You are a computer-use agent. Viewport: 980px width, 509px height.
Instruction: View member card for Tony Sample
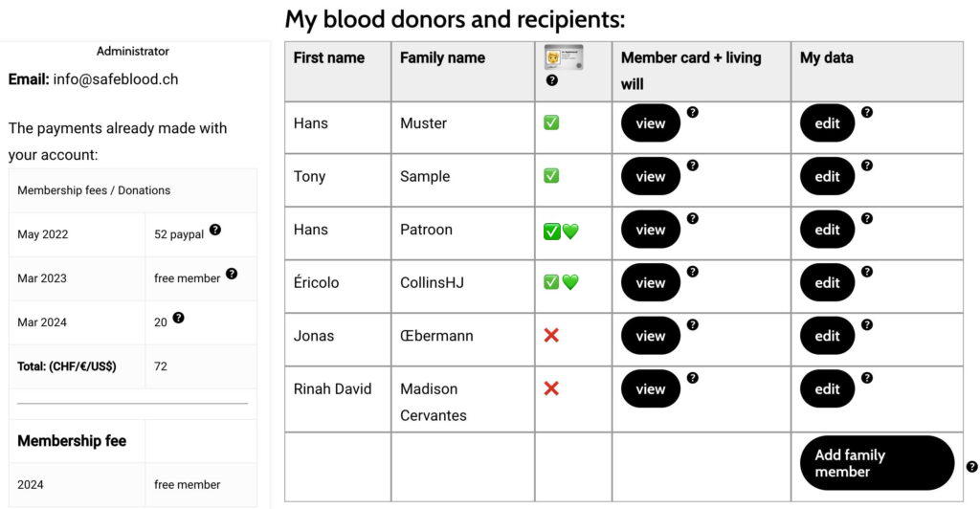tap(651, 177)
